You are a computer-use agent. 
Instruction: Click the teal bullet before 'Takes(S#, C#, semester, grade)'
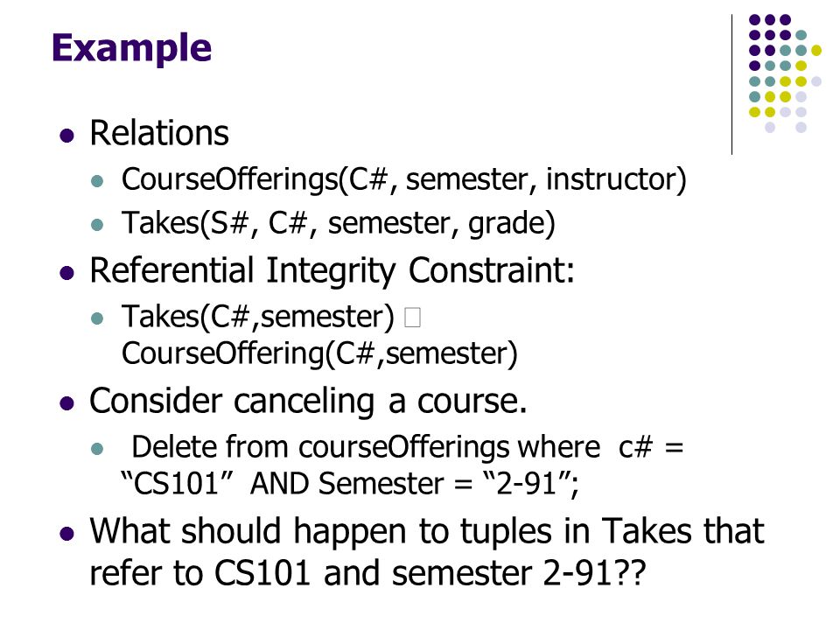[x=97, y=225]
